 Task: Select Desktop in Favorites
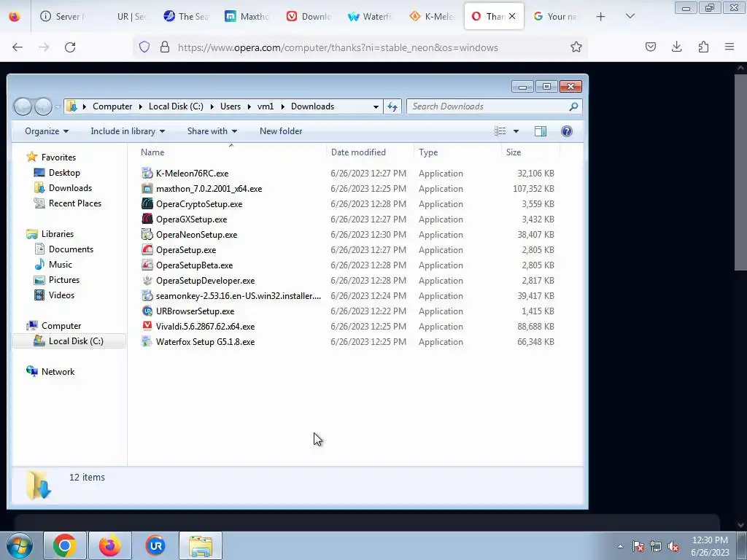(x=64, y=173)
